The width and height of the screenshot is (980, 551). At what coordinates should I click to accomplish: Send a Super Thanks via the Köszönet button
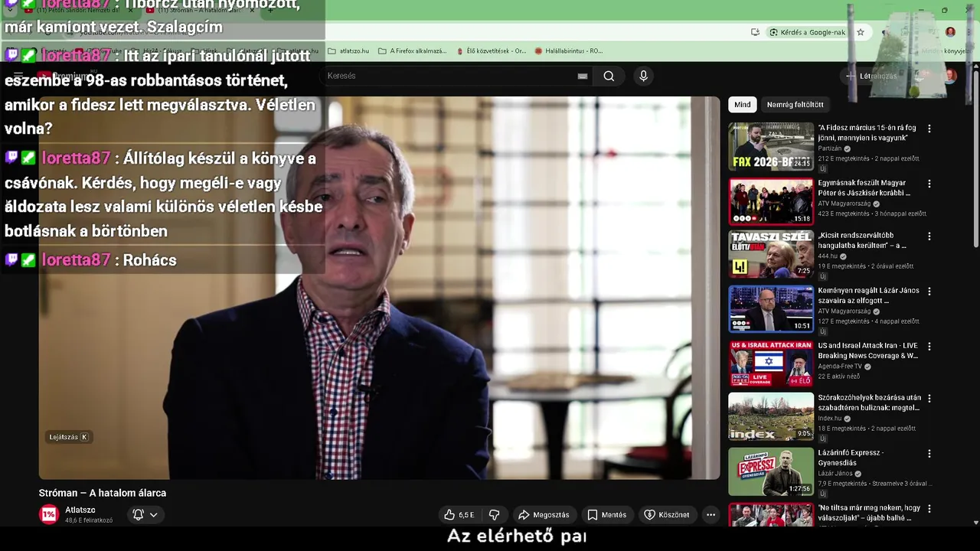coord(667,515)
